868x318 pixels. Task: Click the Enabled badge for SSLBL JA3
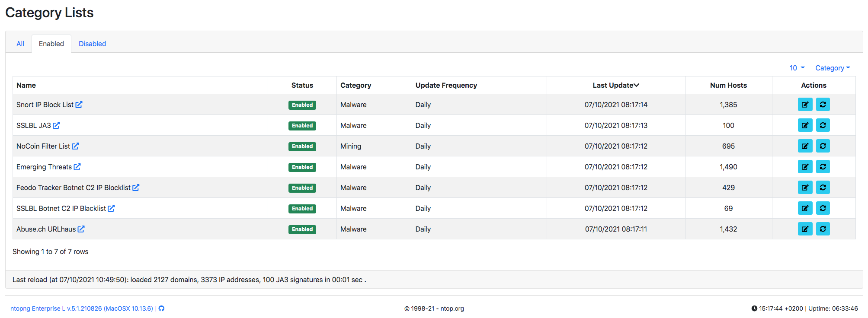click(x=302, y=126)
